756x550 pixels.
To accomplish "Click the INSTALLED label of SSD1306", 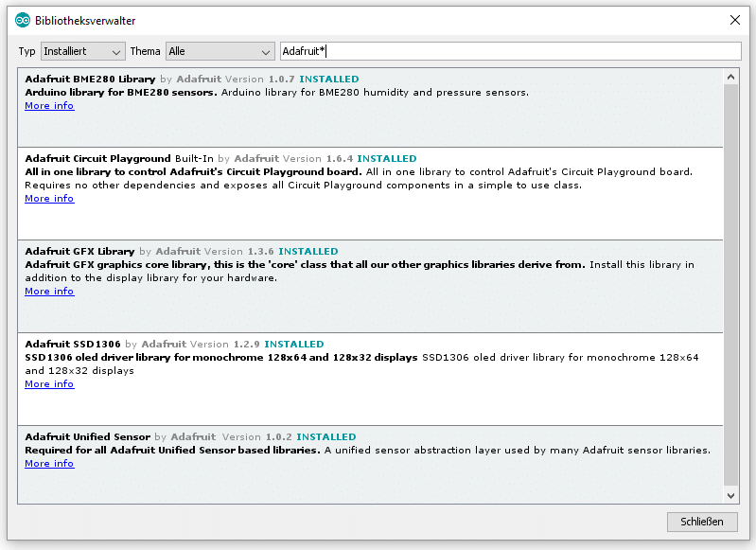I will [294, 344].
